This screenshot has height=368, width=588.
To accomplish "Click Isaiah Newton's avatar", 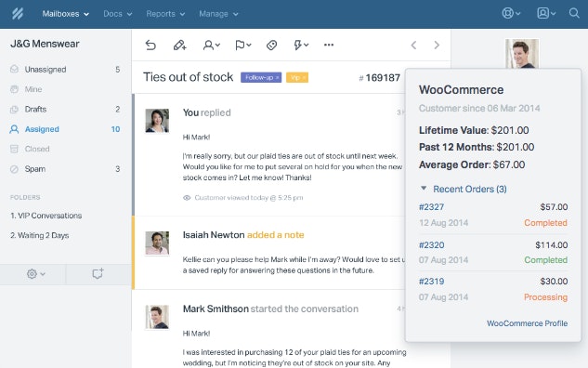I will point(157,243).
